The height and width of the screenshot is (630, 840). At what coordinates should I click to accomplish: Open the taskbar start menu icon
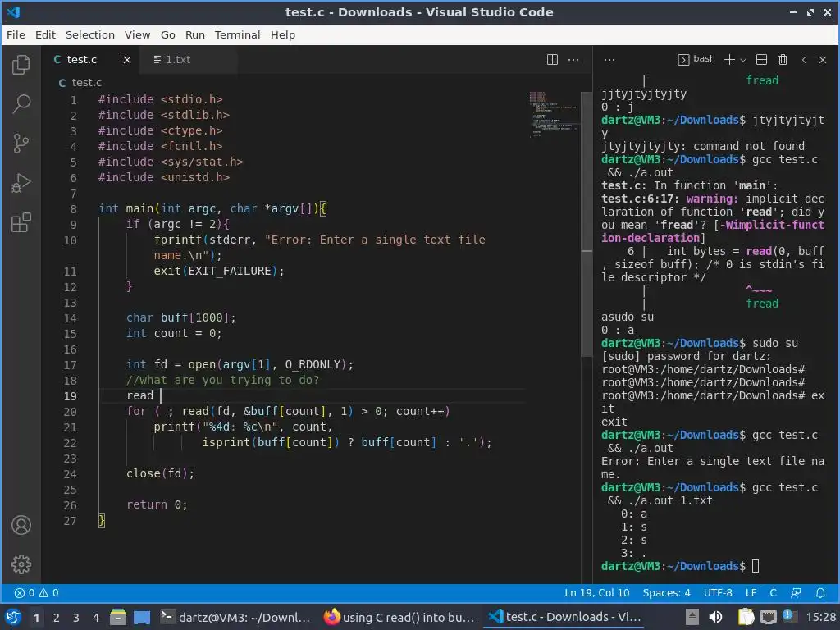pos(13,617)
